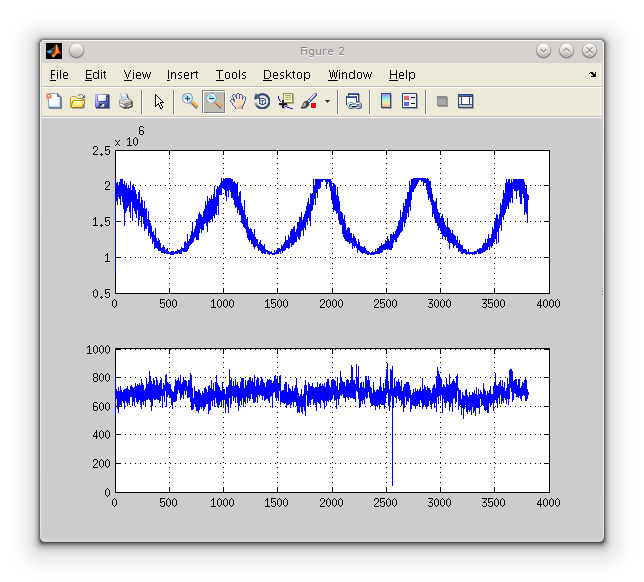Click the MATLAB logo in title bar
This screenshot has width=644, height=582.
click(x=54, y=51)
